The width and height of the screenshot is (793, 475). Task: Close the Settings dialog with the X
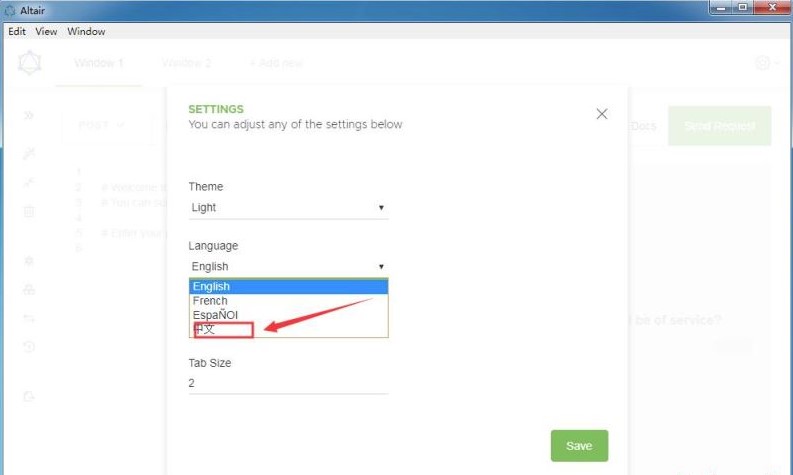click(601, 114)
